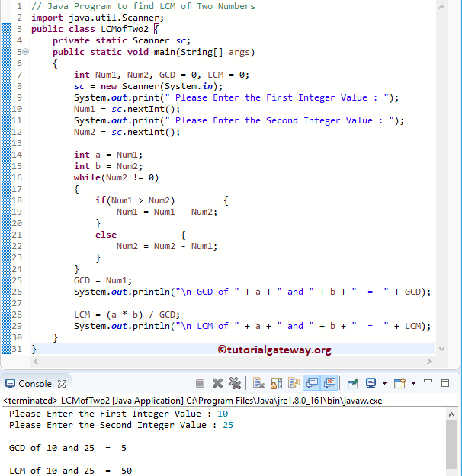Click the closing brace on line 31
Viewport: 462px width, 476px height.
[34, 349]
